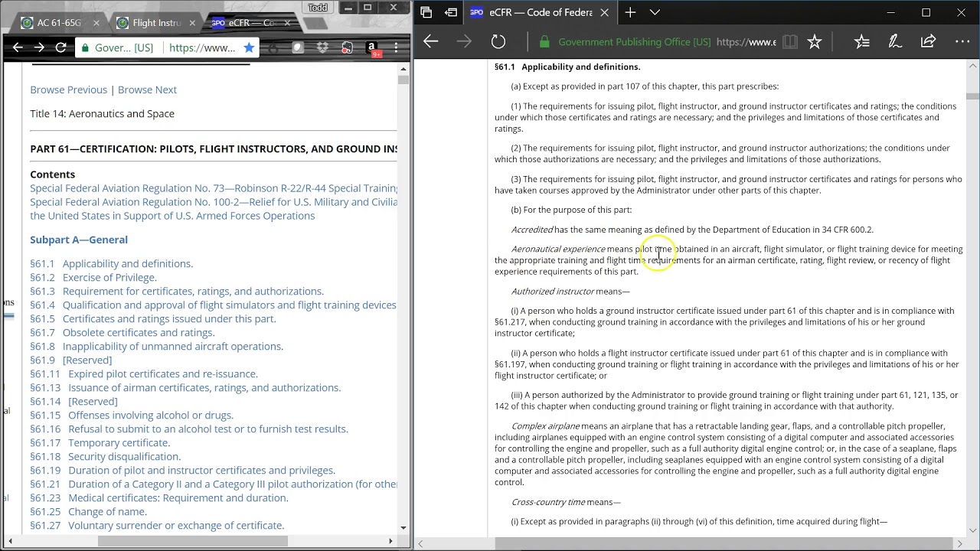Click Edge's vertical scrollbar down arrow
980x551 pixels.
point(972,530)
